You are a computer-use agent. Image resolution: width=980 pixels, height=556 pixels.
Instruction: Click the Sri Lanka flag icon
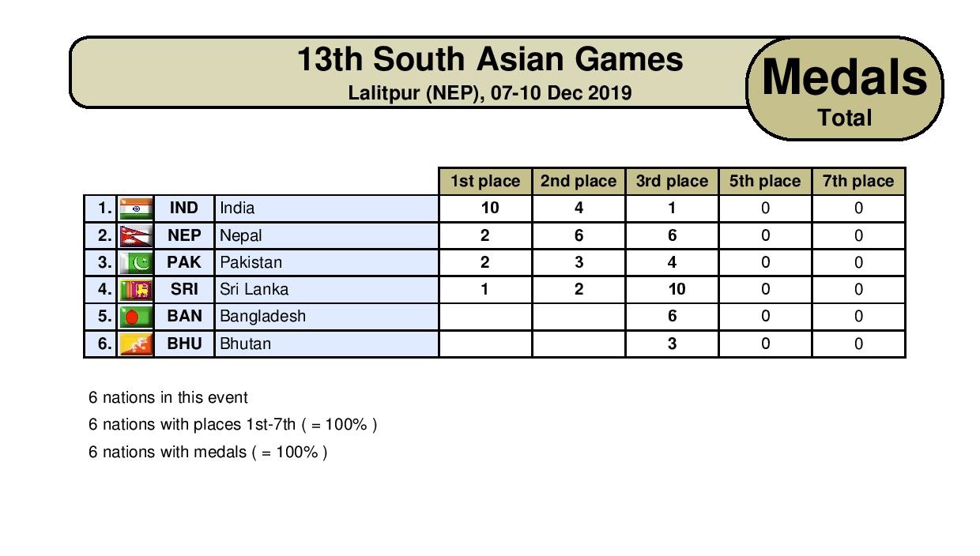pyautogui.click(x=135, y=289)
